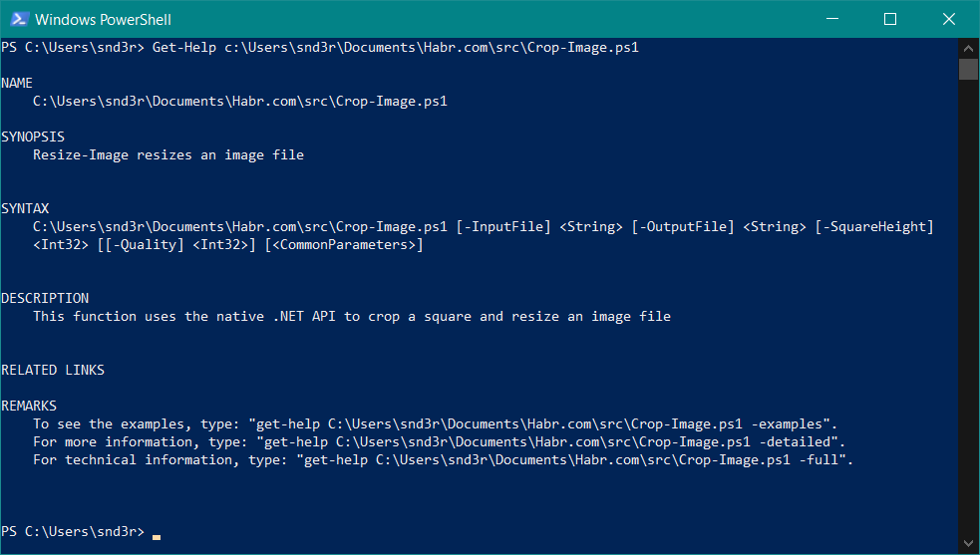Click the Get-Help command text
This screenshot has width=980, height=555.
(x=184, y=47)
